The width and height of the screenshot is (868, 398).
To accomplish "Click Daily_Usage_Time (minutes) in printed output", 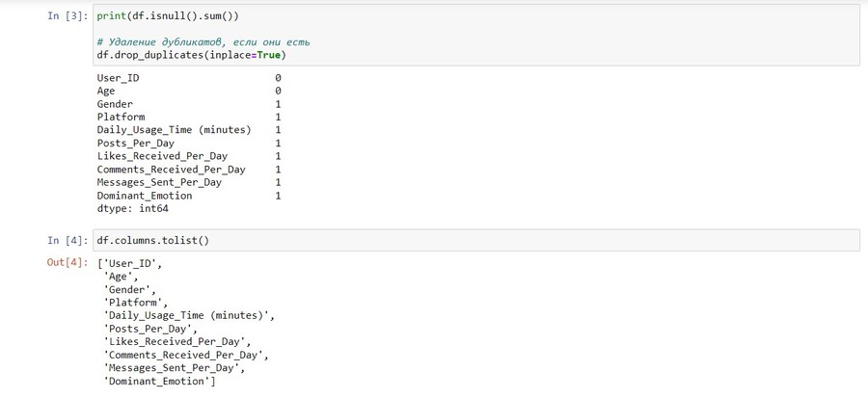I will click(x=174, y=130).
